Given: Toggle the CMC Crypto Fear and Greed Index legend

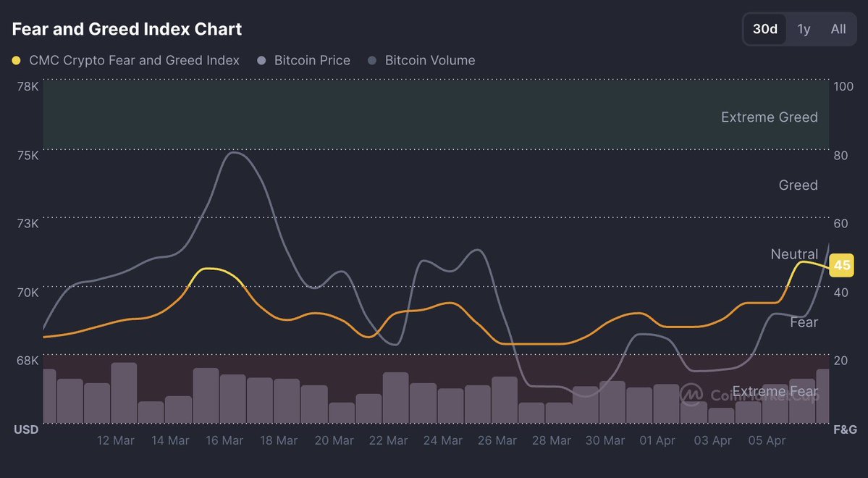Looking at the screenshot, I should (x=134, y=61).
